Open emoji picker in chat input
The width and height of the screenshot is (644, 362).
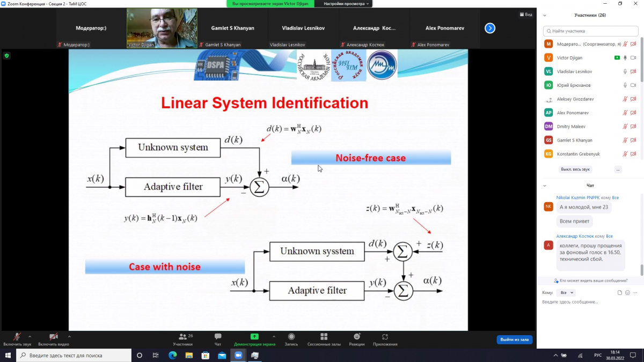coord(627,293)
